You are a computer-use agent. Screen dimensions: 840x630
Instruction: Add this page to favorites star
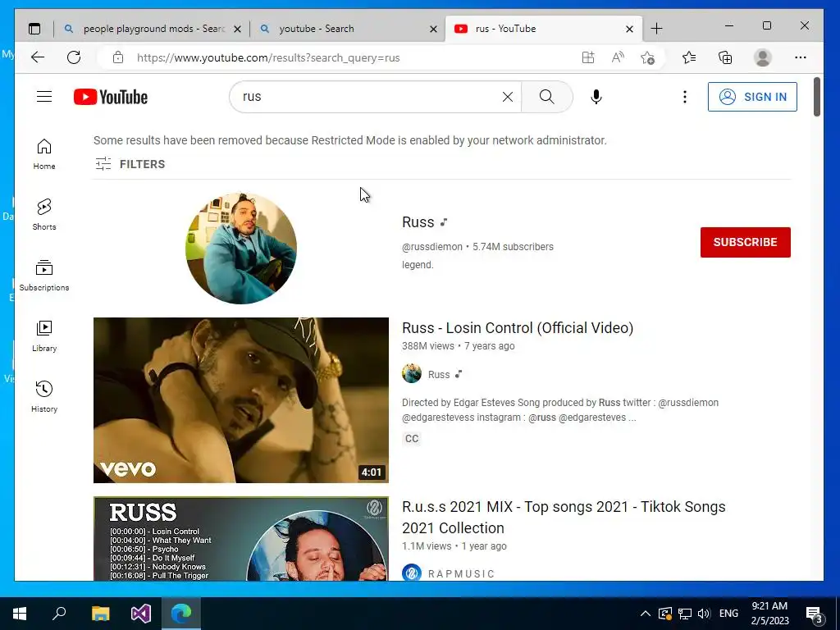point(648,57)
